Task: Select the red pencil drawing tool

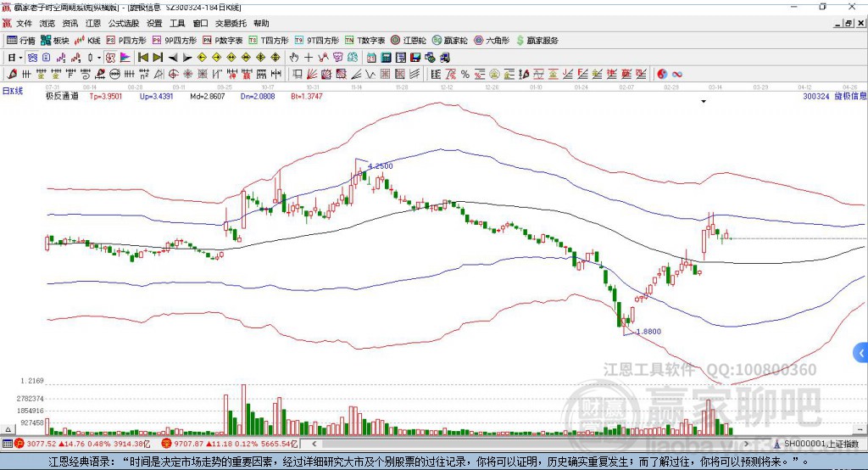Action: pyautogui.click(x=12, y=75)
